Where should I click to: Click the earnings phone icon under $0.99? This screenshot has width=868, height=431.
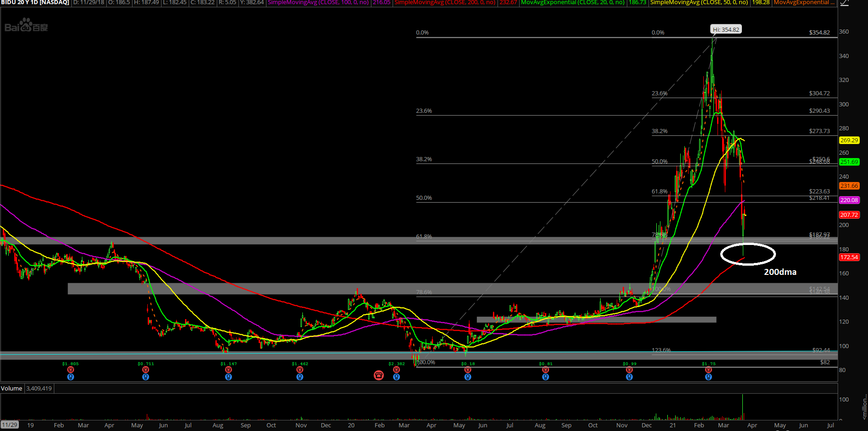point(629,370)
